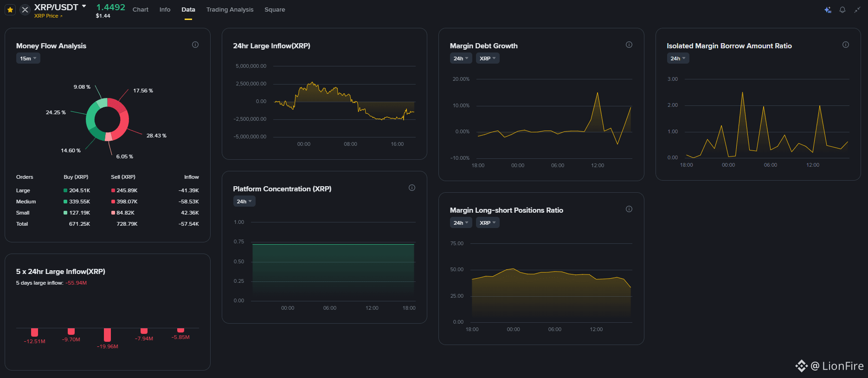Open the price alert bell icon
This screenshot has width=868, height=378.
coord(842,10)
